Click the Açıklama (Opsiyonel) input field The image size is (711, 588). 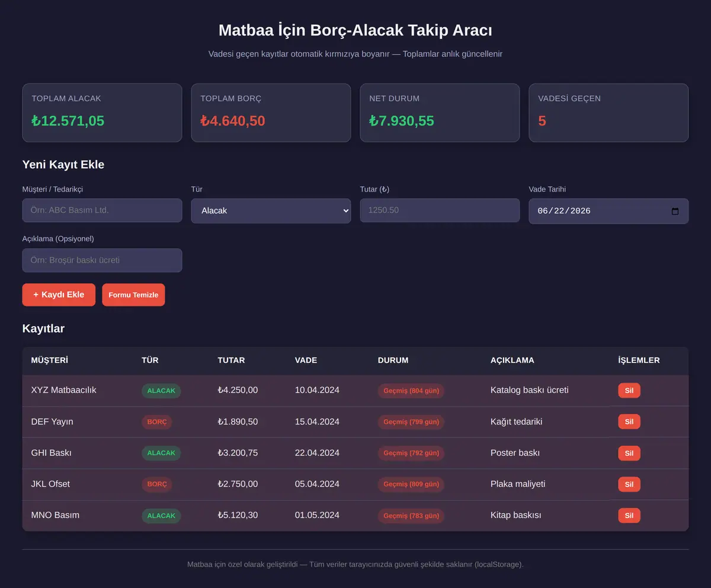(102, 260)
